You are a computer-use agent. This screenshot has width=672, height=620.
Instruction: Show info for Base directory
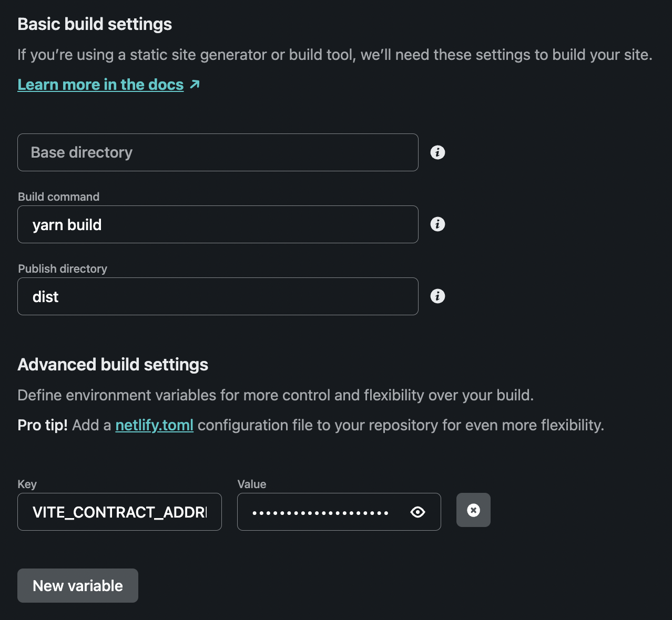[437, 152]
